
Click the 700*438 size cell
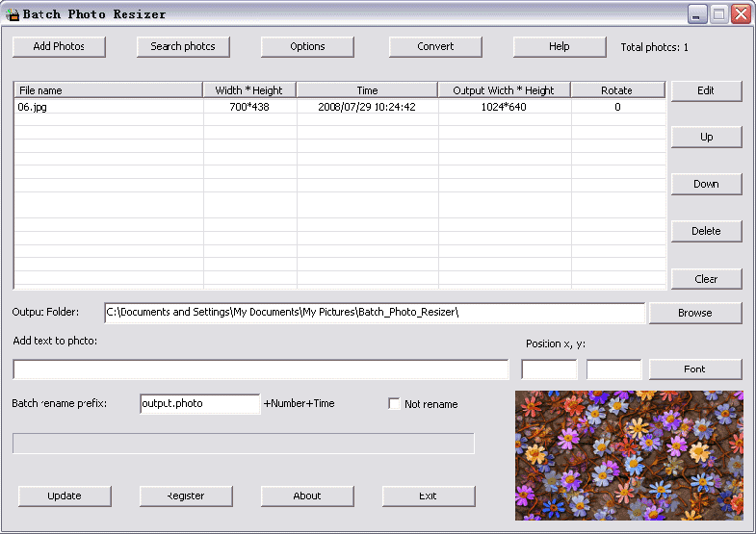pos(249,107)
